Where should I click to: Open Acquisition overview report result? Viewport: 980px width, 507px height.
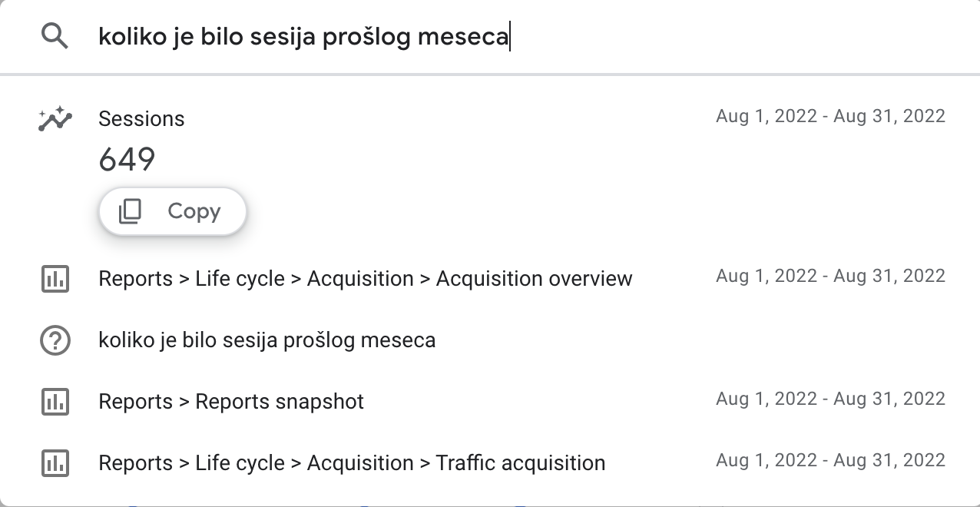490,279
